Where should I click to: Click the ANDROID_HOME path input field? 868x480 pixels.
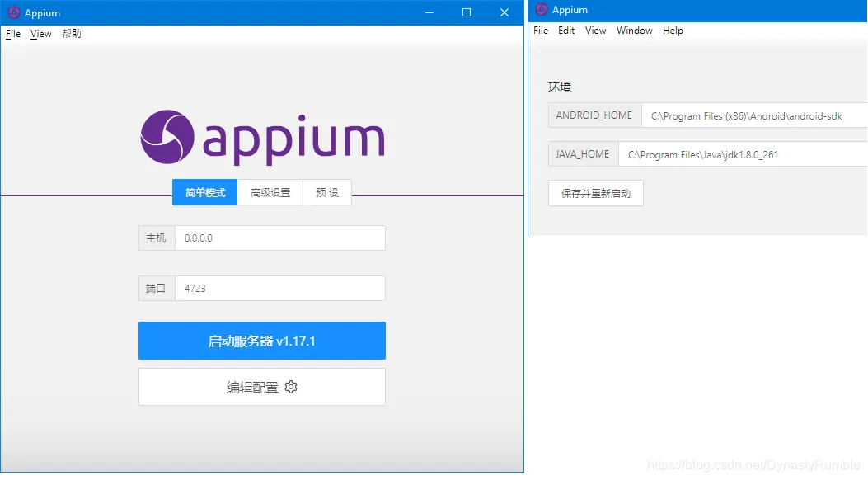(x=754, y=115)
